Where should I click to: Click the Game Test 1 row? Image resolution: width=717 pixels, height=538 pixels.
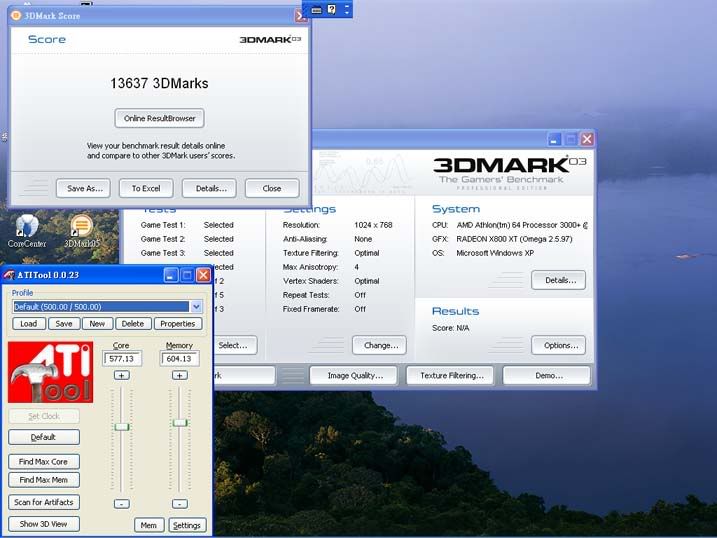pyautogui.click(x=187, y=225)
